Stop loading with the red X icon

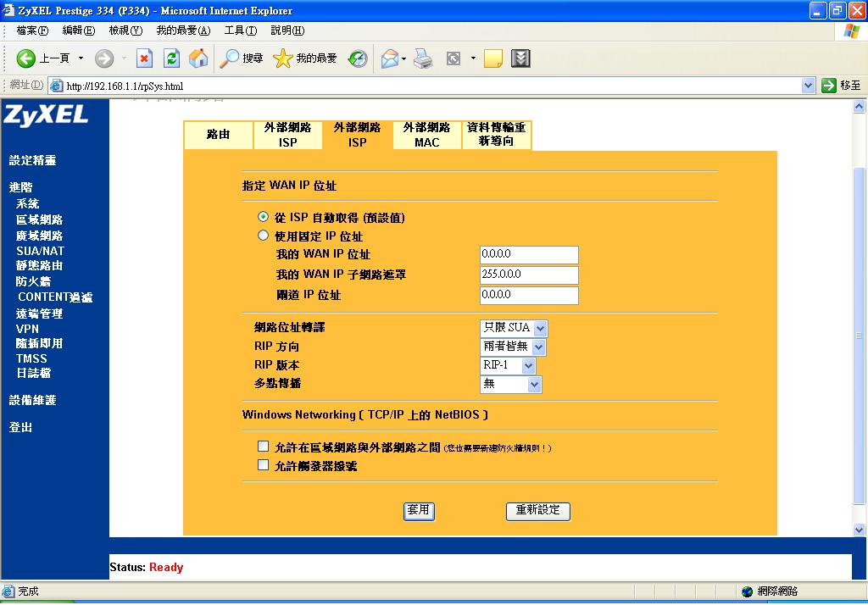pyautogui.click(x=144, y=58)
